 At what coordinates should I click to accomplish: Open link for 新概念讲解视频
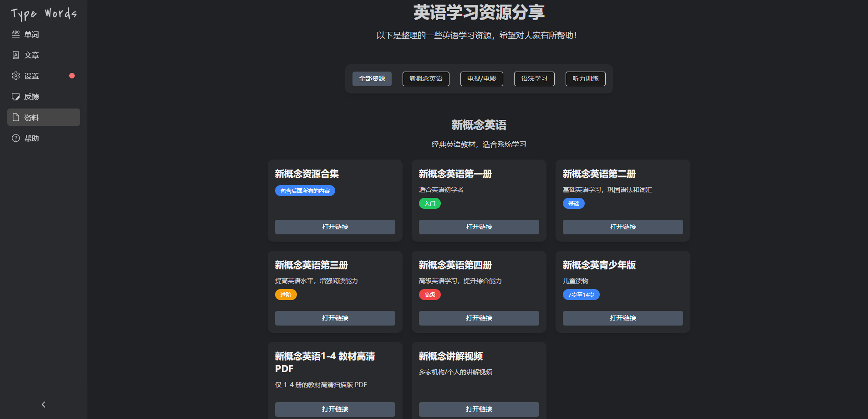479,409
